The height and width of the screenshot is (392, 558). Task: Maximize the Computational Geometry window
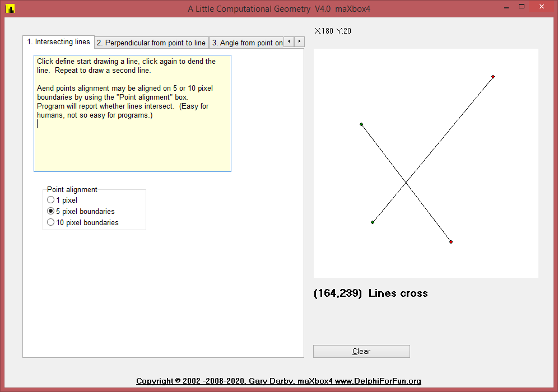[x=521, y=7]
